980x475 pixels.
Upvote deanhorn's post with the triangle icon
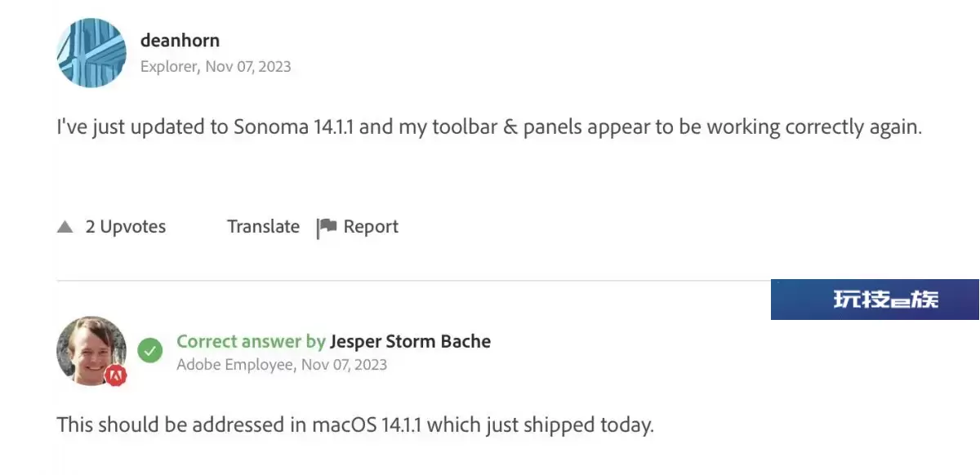click(65, 227)
